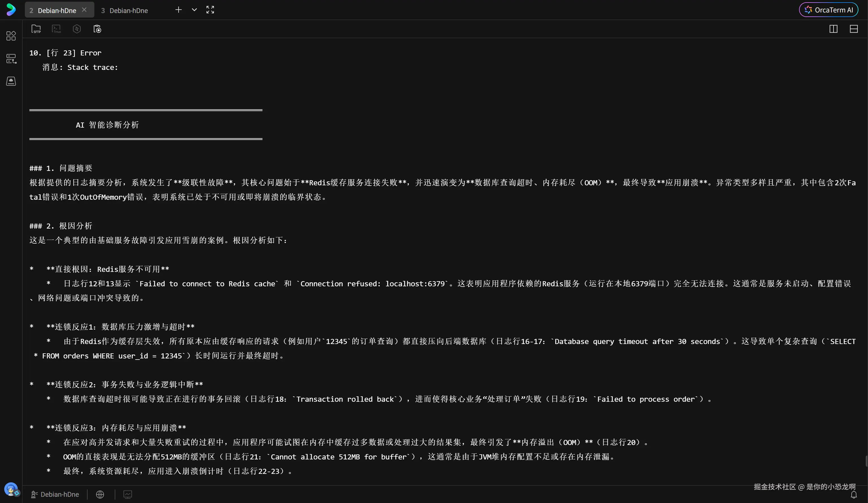Click the notification bell icon
This screenshot has width=868, height=503.
(854, 495)
